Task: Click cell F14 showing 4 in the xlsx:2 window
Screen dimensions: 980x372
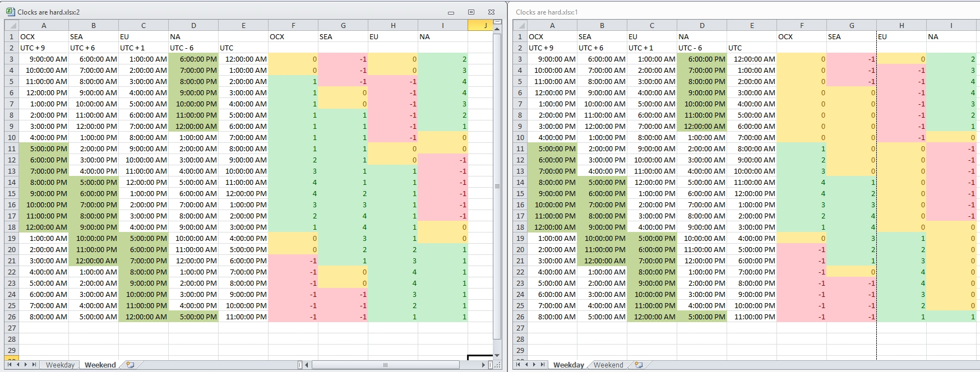Action: pyautogui.click(x=293, y=182)
